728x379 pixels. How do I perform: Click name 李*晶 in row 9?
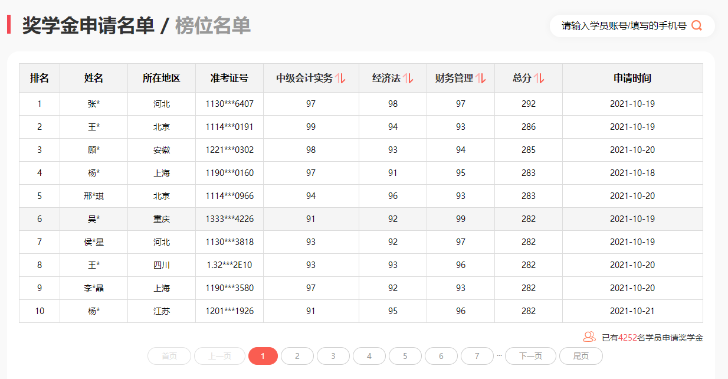(93, 288)
